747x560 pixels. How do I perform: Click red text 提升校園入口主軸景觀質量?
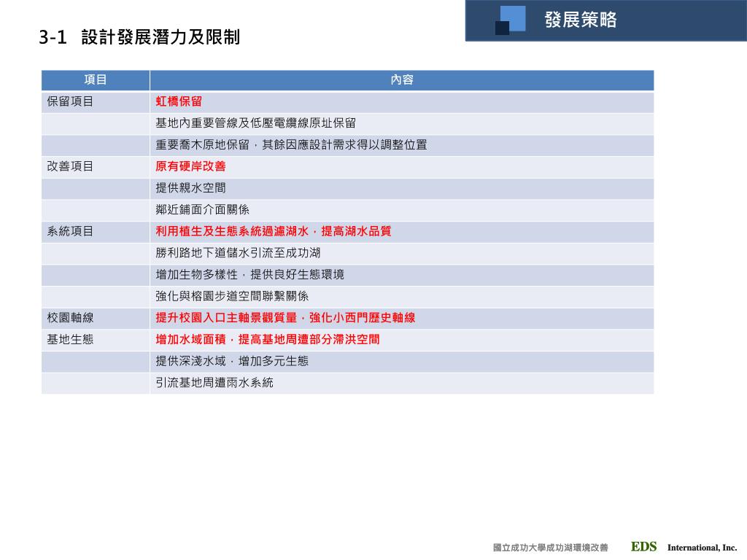point(226,318)
